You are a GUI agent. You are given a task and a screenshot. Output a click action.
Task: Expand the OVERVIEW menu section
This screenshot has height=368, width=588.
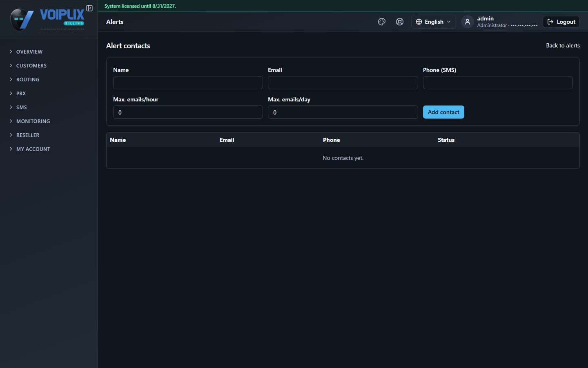click(x=29, y=52)
